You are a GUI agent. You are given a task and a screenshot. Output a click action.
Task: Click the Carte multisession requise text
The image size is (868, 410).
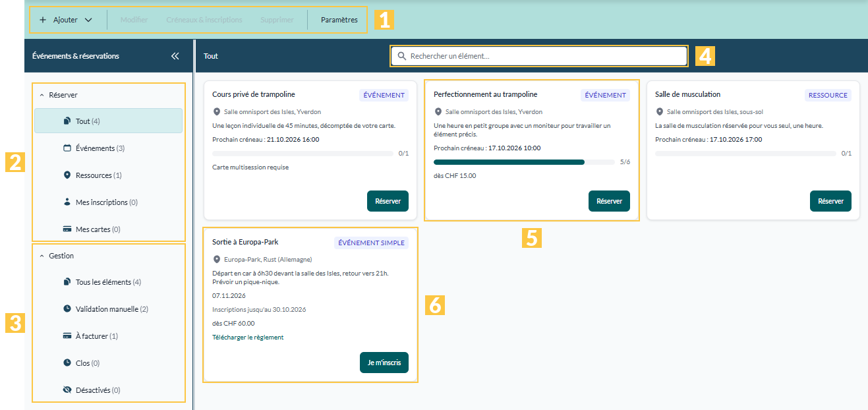coord(250,167)
